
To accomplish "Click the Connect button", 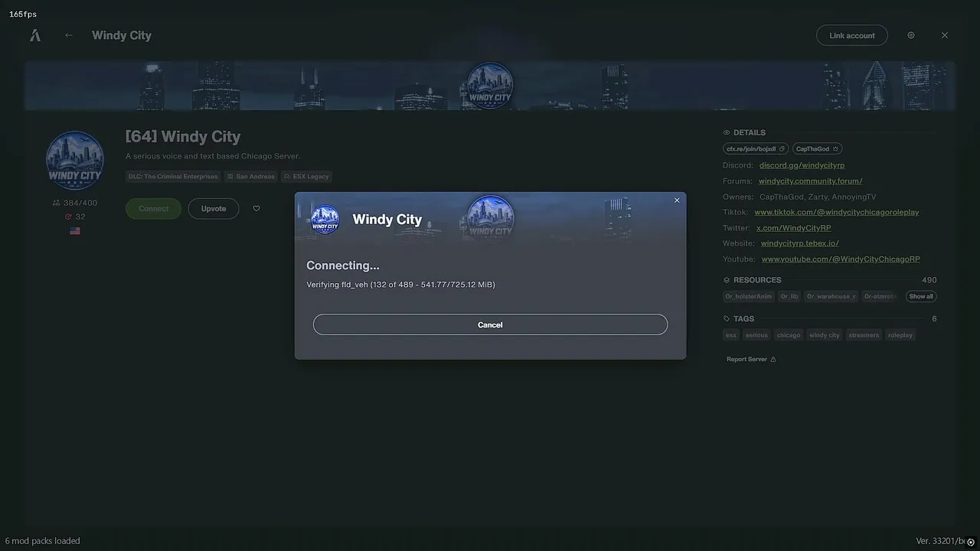I will [153, 209].
